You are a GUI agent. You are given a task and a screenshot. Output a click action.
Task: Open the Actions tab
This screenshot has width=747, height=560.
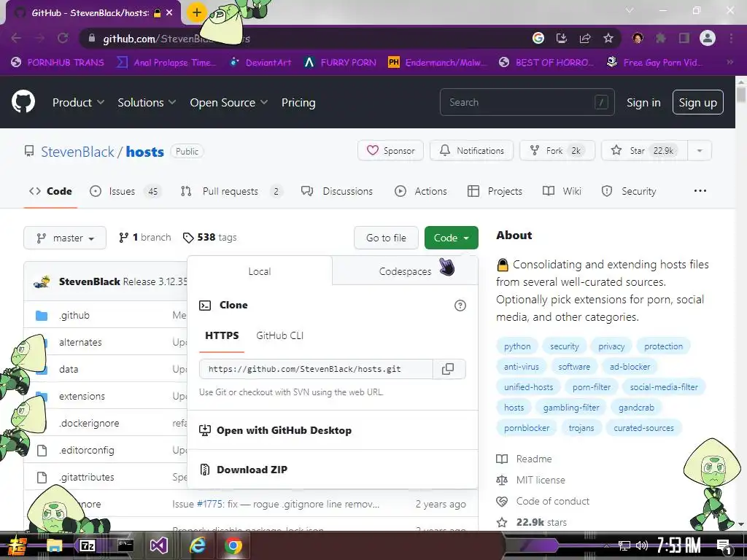tap(421, 191)
